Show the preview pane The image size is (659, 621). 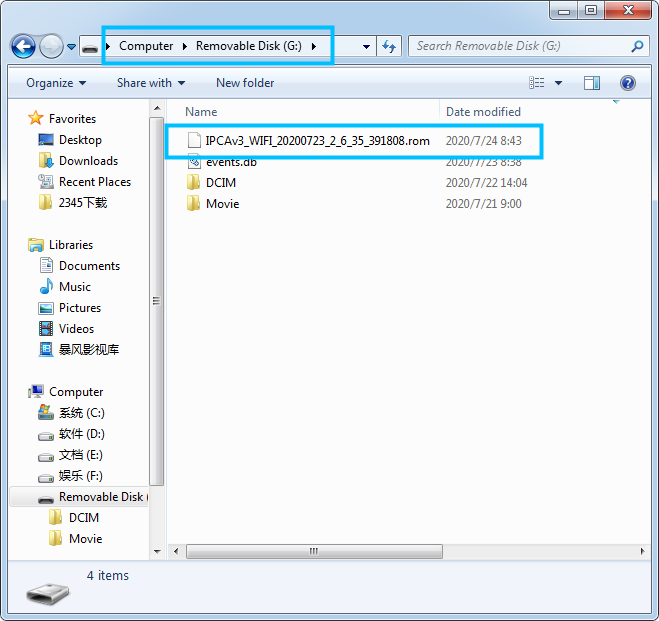tap(592, 83)
